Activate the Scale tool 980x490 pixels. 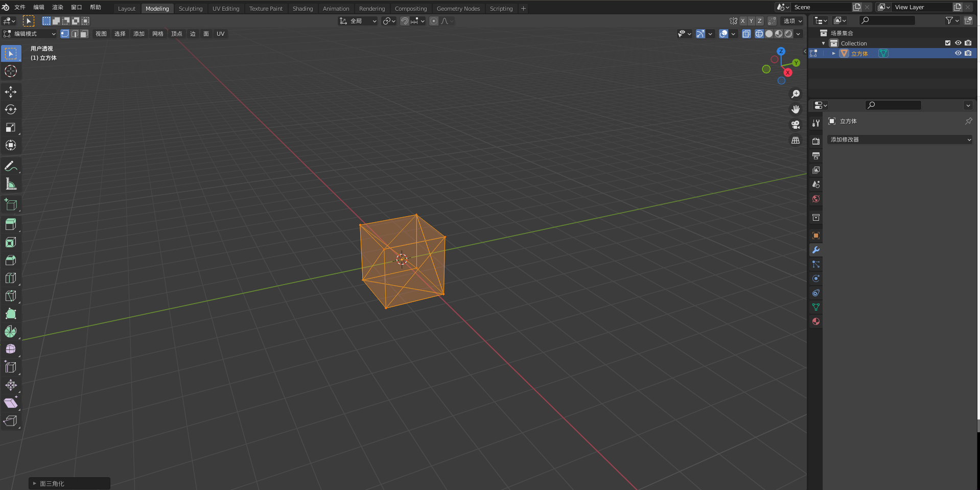11,127
